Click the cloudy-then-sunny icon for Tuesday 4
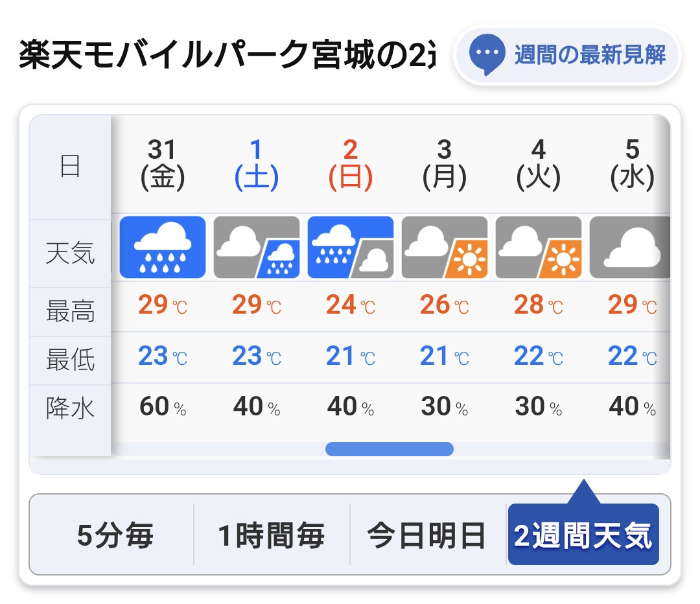The image size is (700, 604). pos(539,248)
